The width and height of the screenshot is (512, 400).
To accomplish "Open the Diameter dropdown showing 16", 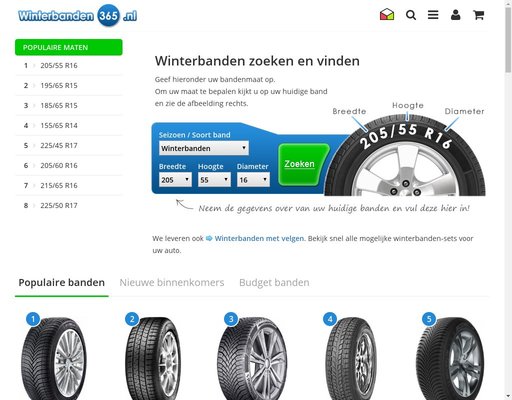I will tap(253, 180).
